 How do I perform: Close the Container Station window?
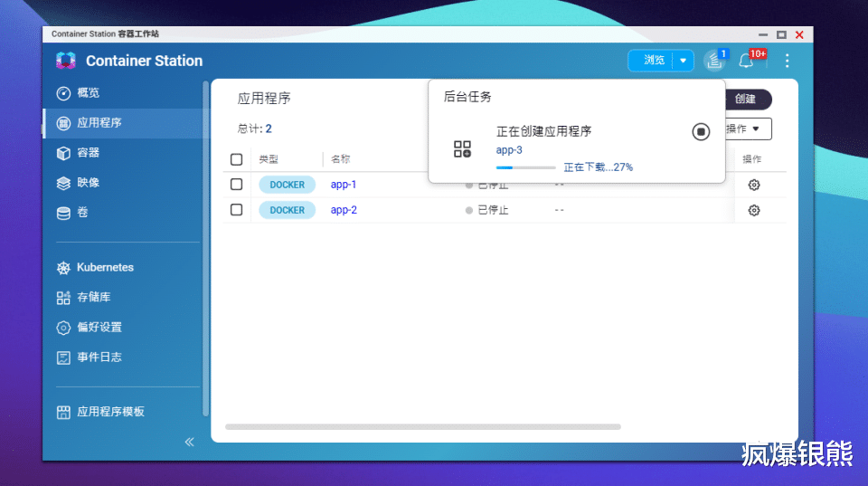pos(799,35)
